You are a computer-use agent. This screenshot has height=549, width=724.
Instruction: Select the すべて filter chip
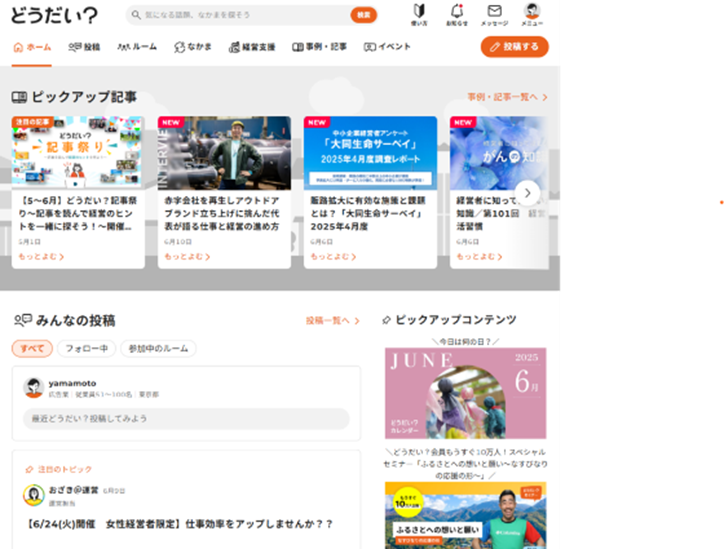click(x=32, y=349)
